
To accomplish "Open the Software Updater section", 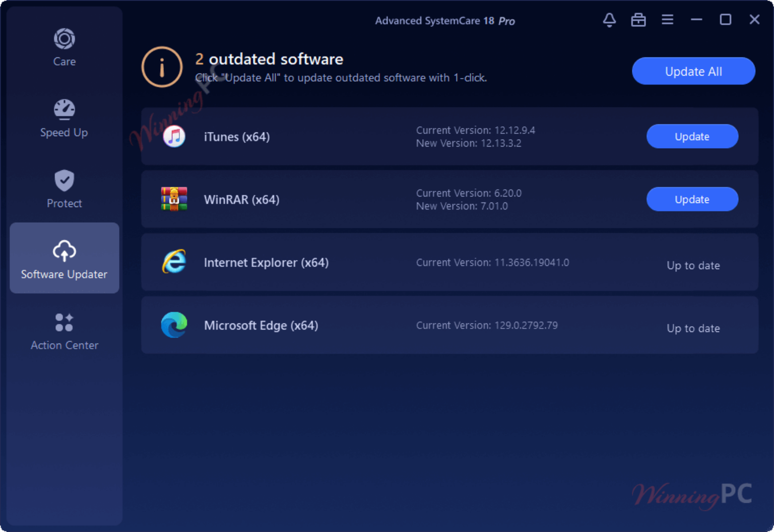I will (64, 258).
